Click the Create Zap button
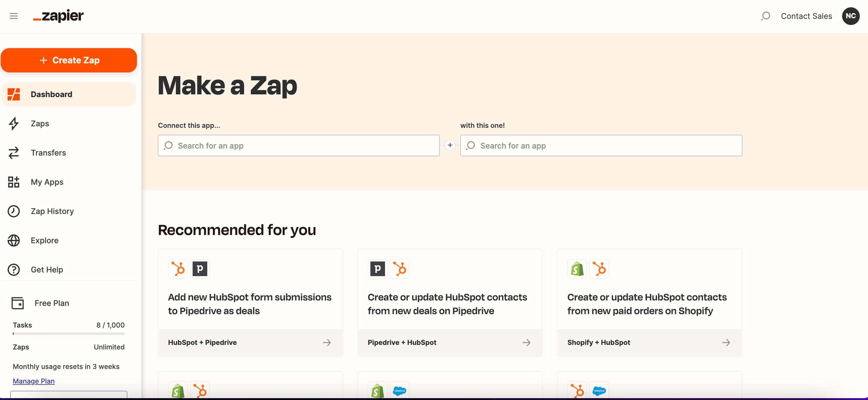 pyautogui.click(x=69, y=60)
